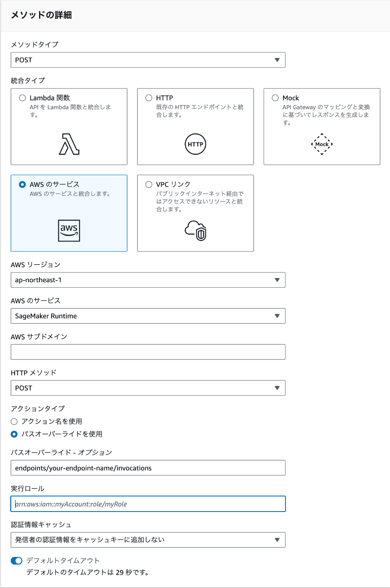Viewport: 390px width, 588px height.
Task: Click the HTTP メソッド label
Action: coord(34,373)
